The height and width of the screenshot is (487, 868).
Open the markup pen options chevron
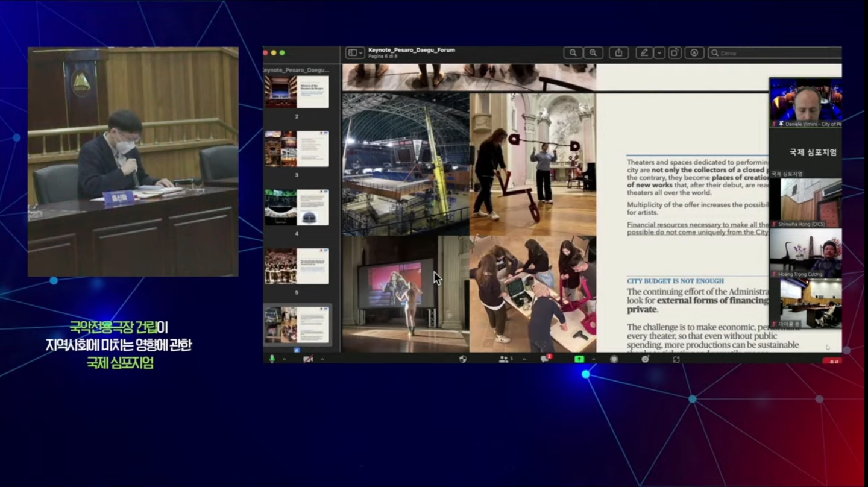point(659,53)
